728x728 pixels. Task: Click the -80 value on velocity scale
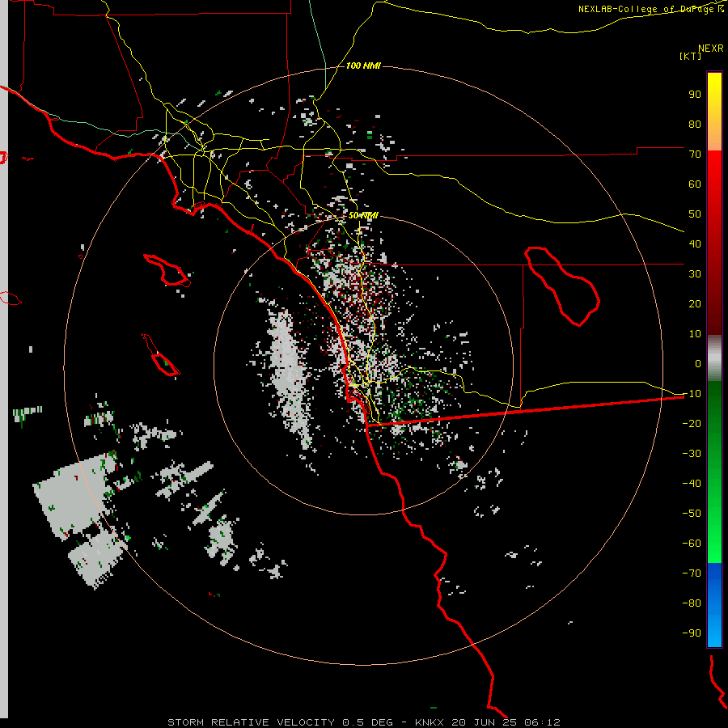coord(692,603)
